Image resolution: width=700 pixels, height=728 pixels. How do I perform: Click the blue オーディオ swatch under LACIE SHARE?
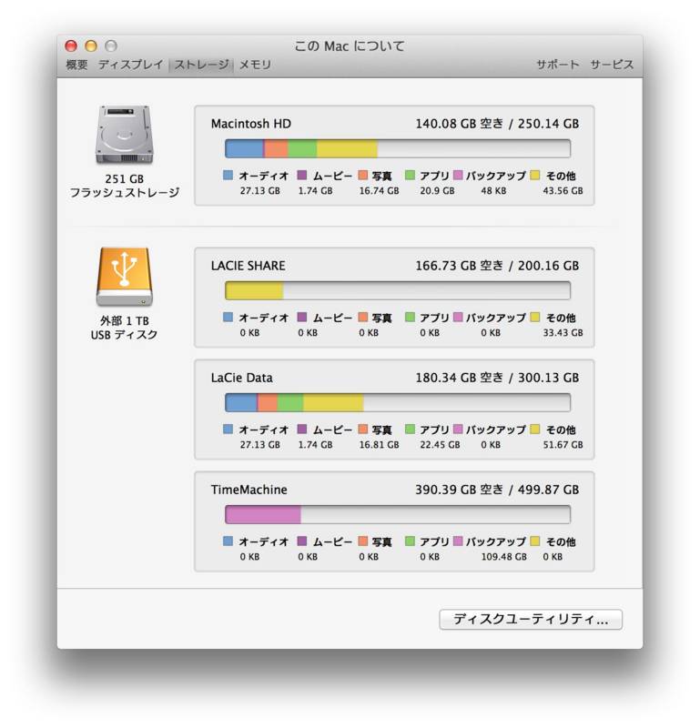pyautogui.click(x=228, y=317)
